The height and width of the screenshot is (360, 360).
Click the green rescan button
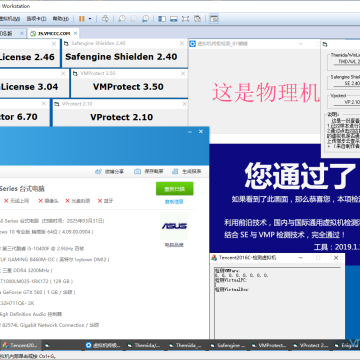pos(175,189)
